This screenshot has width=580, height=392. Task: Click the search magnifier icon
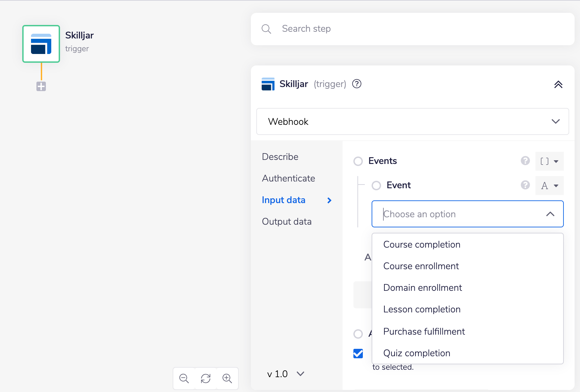pos(266,29)
